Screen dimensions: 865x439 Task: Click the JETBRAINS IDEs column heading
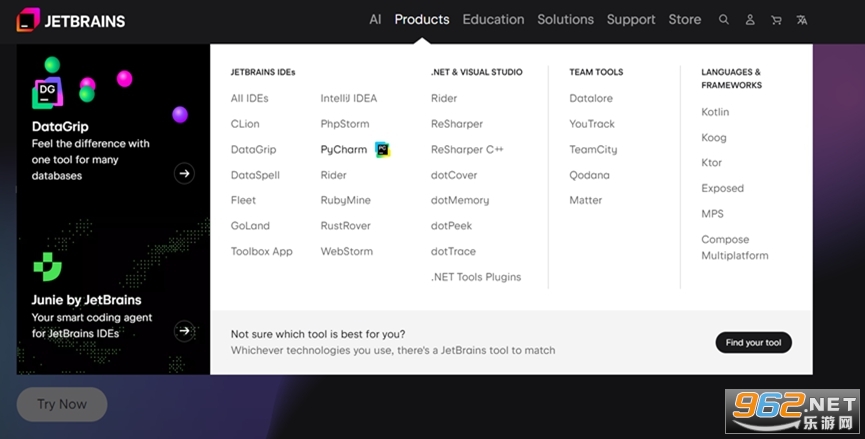click(263, 72)
